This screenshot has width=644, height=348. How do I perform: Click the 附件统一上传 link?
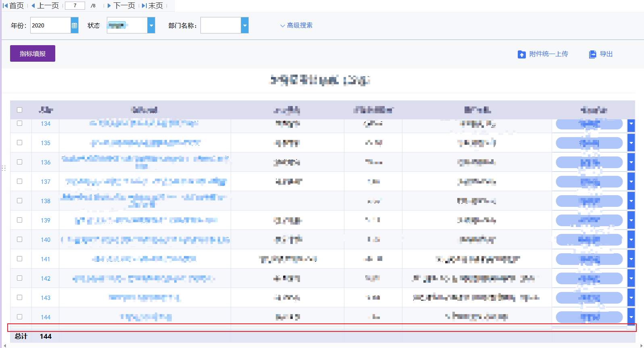[x=548, y=54]
